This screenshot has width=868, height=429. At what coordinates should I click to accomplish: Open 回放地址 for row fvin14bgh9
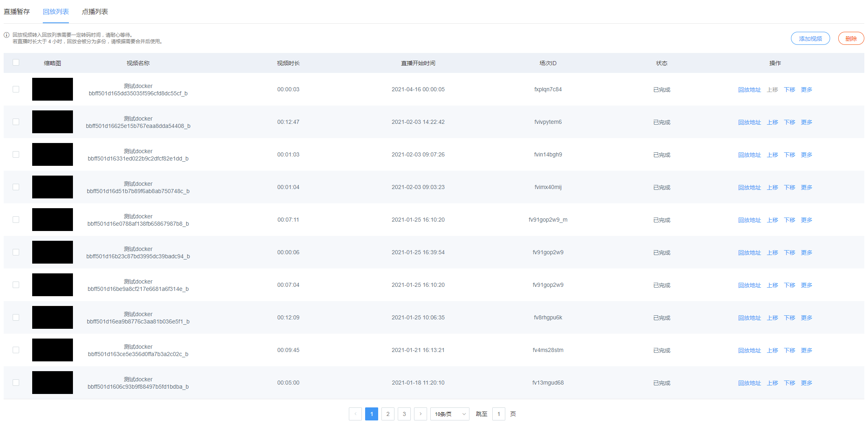pyautogui.click(x=749, y=155)
